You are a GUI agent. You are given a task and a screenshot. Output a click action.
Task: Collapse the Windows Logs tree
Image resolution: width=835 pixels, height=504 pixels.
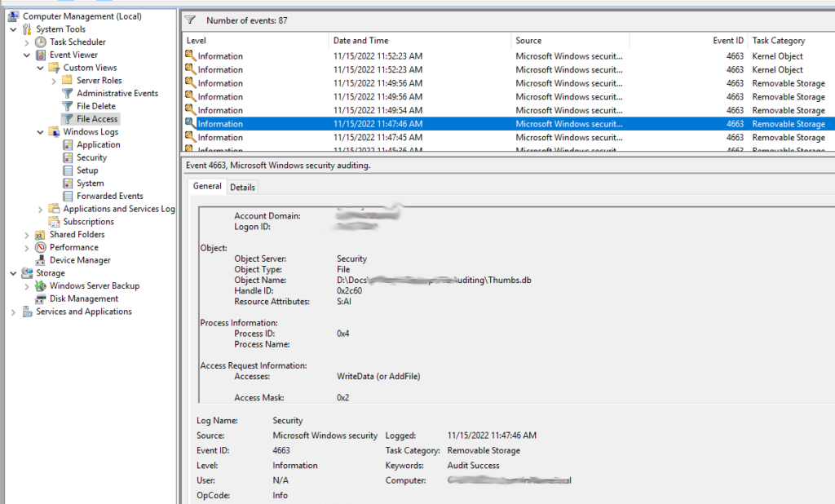click(38, 131)
